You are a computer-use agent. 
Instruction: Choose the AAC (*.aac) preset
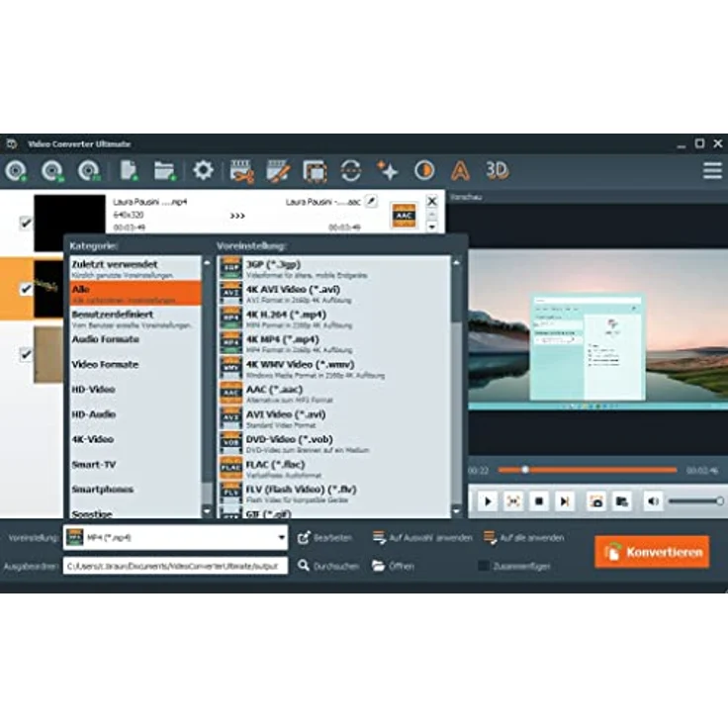click(334, 394)
